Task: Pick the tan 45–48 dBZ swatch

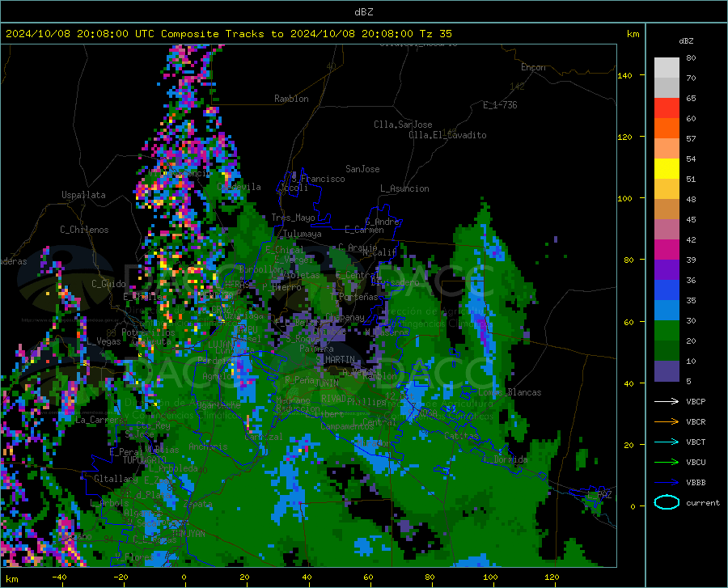Action: [667, 209]
